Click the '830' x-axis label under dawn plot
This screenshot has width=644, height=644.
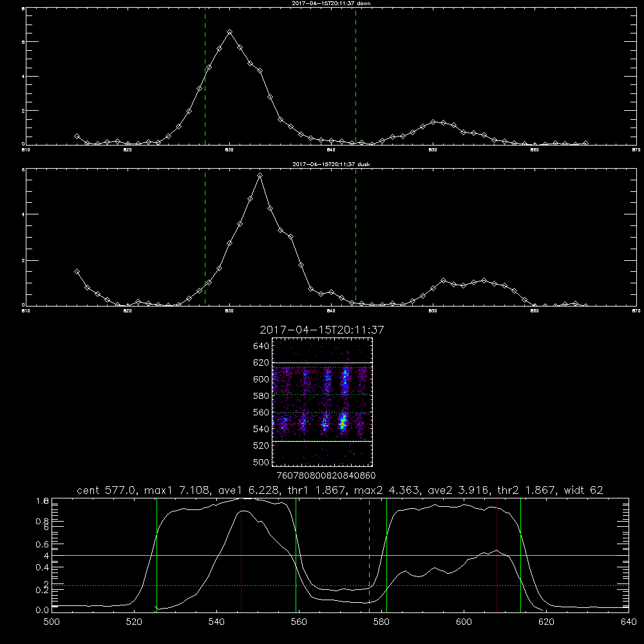[229, 150]
